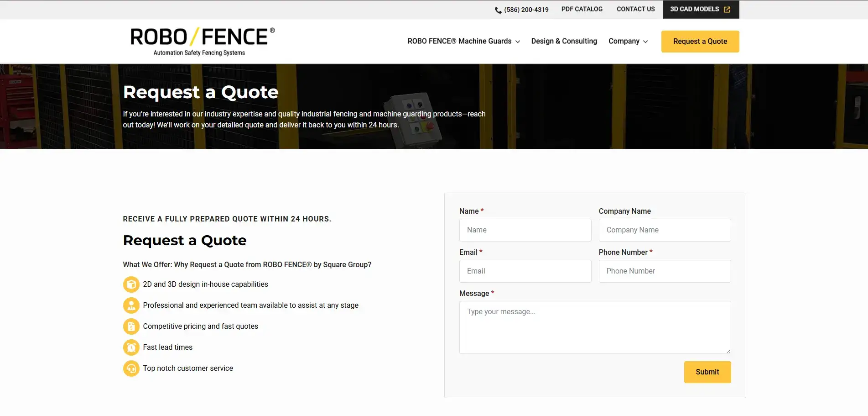Click the professional team person icon
Image resolution: width=868 pixels, height=416 pixels.
click(x=131, y=305)
